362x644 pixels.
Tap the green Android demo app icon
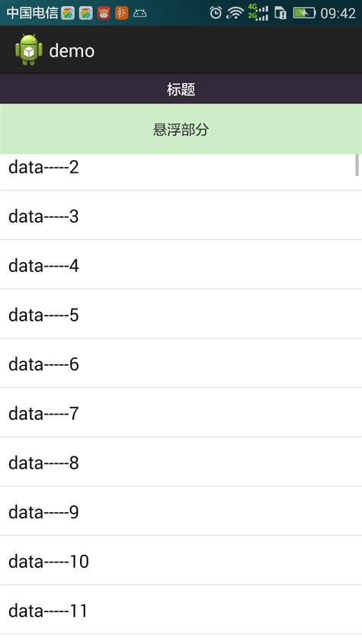point(29,50)
